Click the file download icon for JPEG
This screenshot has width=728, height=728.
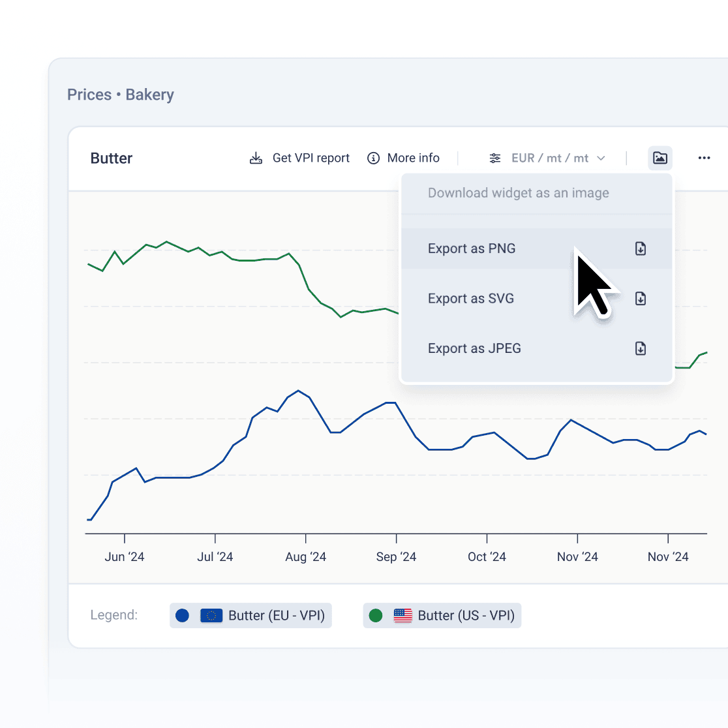tap(641, 348)
